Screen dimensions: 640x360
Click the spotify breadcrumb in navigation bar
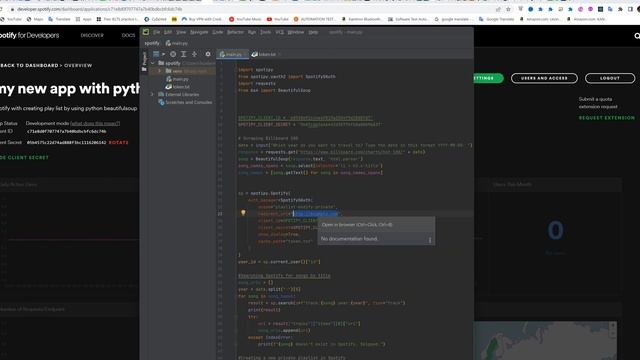pos(152,43)
